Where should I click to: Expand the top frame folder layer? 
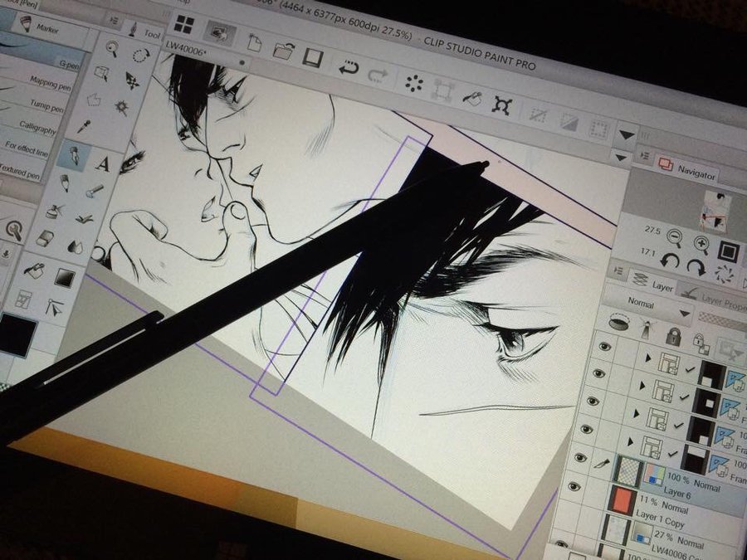(x=648, y=358)
